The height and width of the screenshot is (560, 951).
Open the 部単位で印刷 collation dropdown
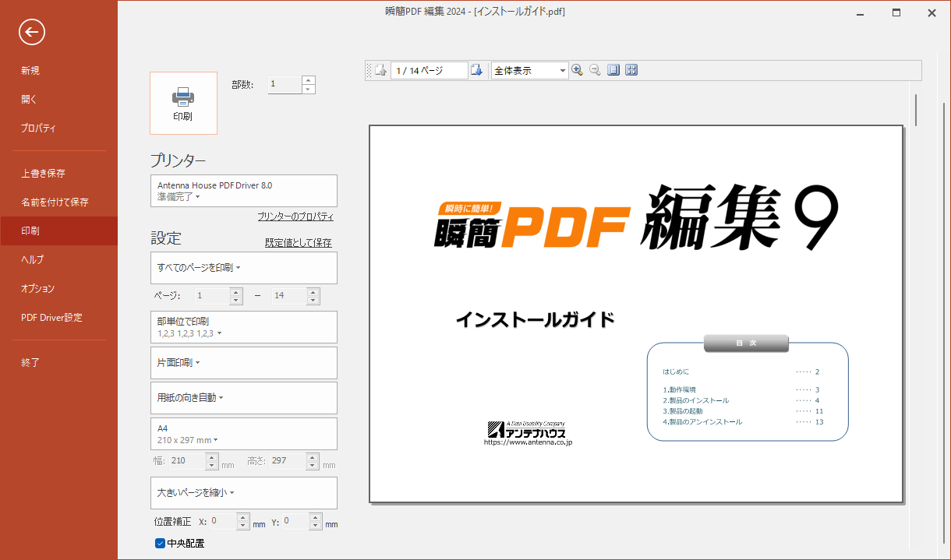(243, 327)
